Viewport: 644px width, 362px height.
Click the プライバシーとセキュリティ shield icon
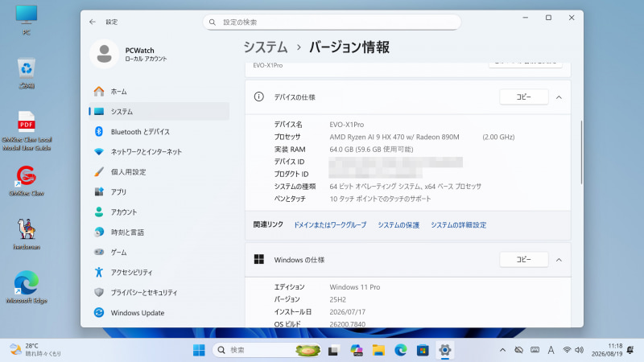point(99,292)
